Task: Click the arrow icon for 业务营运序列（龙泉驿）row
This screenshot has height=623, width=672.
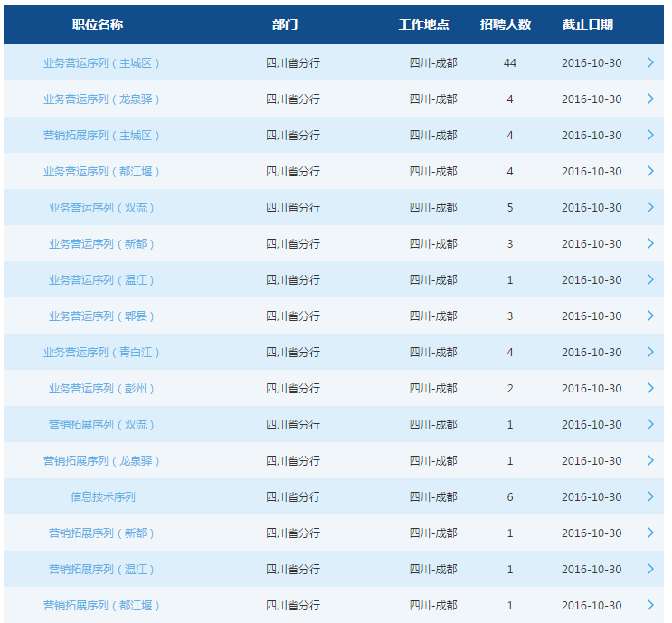Action: [x=649, y=99]
